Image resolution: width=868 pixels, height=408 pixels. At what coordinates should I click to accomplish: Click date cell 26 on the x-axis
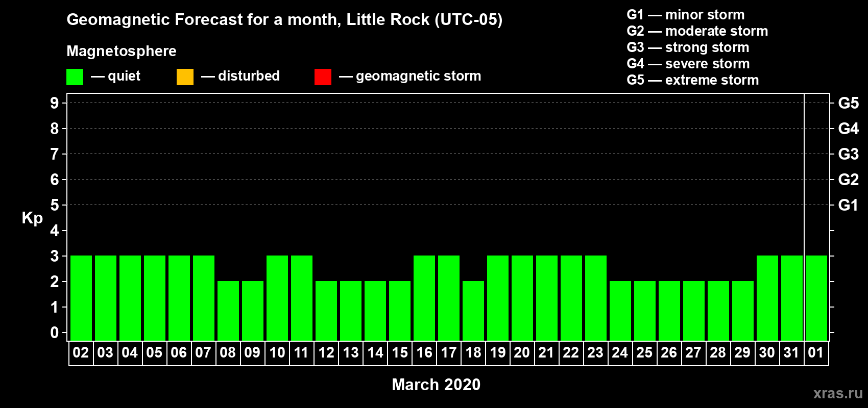(x=669, y=353)
